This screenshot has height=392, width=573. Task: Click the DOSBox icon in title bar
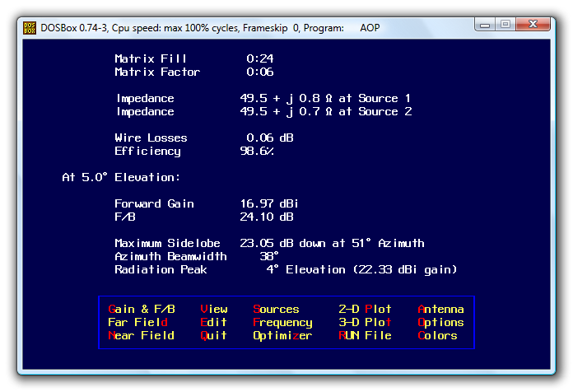click(x=29, y=27)
